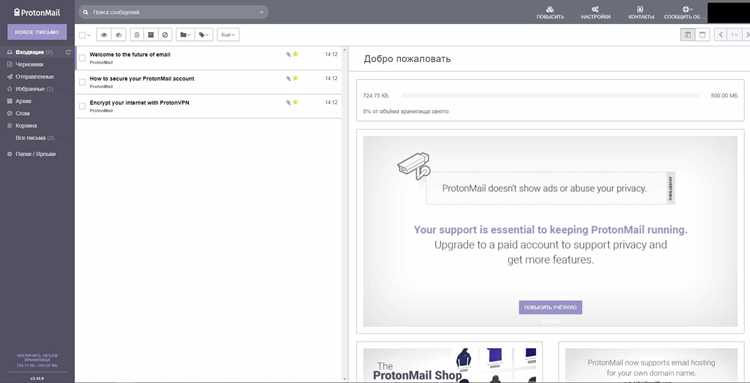
Task: Toggle the star on Welcome to the future of email
Action: (x=296, y=54)
